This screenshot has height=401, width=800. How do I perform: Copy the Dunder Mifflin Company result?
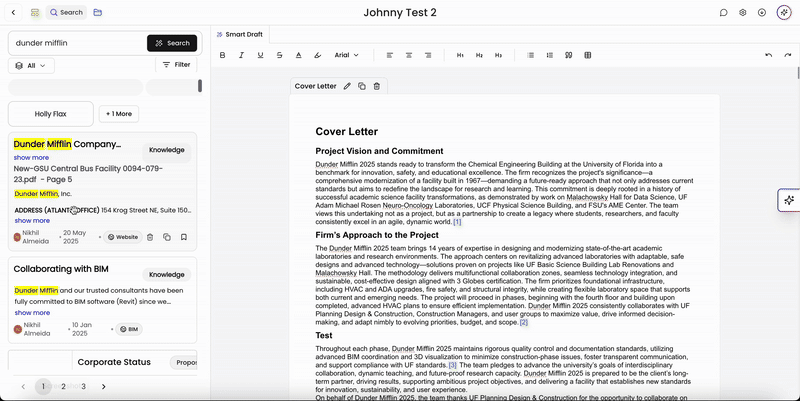pyautogui.click(x=167, y=237)
